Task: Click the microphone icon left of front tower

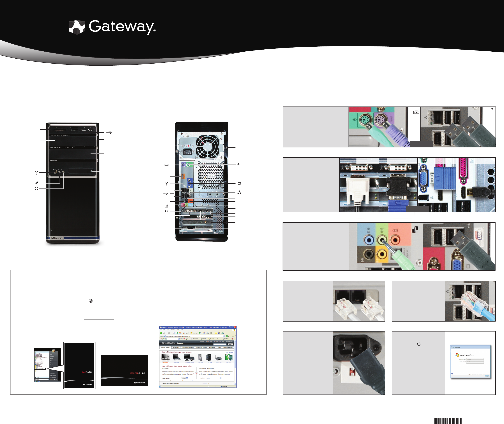Action: 37,183
